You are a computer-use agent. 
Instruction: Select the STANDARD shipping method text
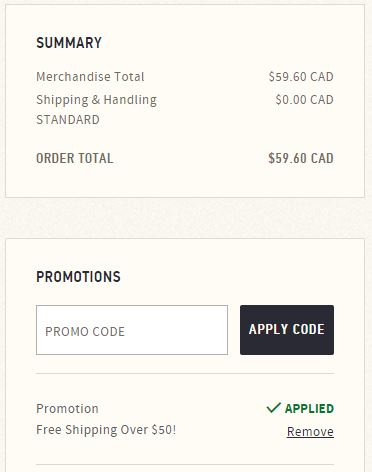coord(68,120)
